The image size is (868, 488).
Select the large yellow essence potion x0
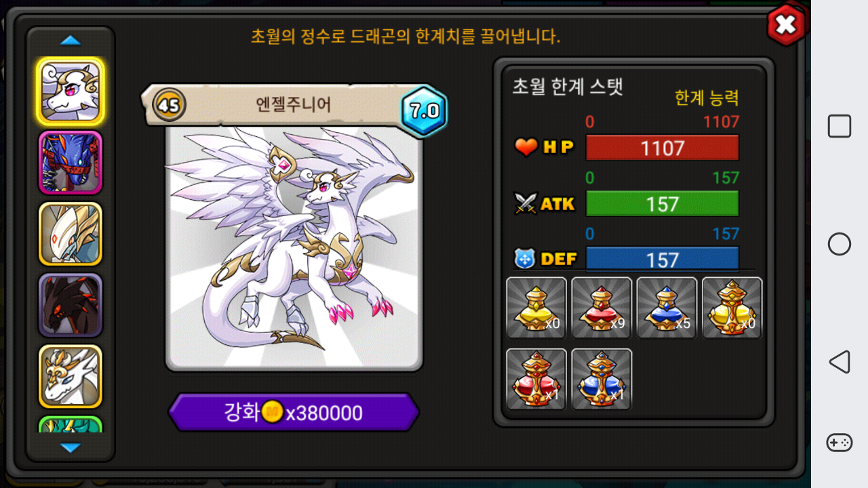coord(732,308)
